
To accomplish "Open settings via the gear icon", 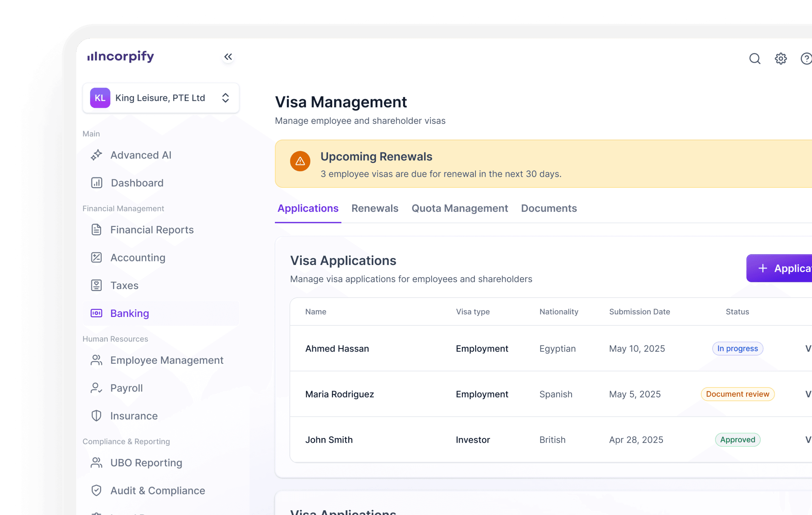I will click(x=780, y=59).
